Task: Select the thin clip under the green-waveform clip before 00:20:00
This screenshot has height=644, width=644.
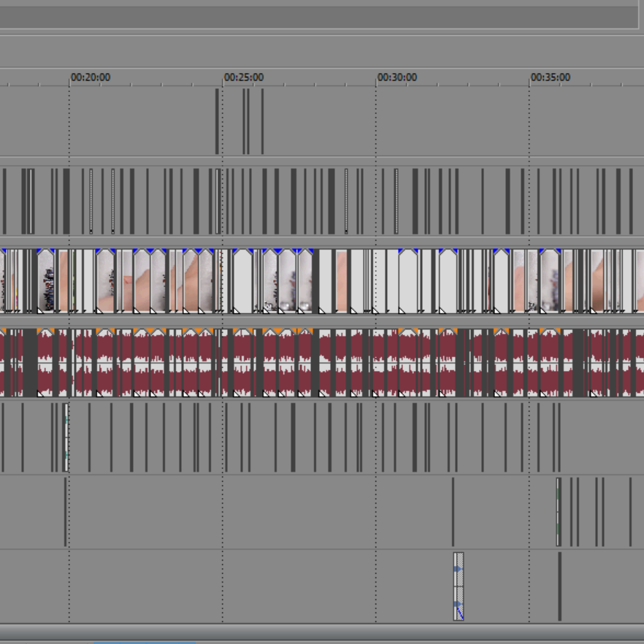Action: tap(65, 511)
